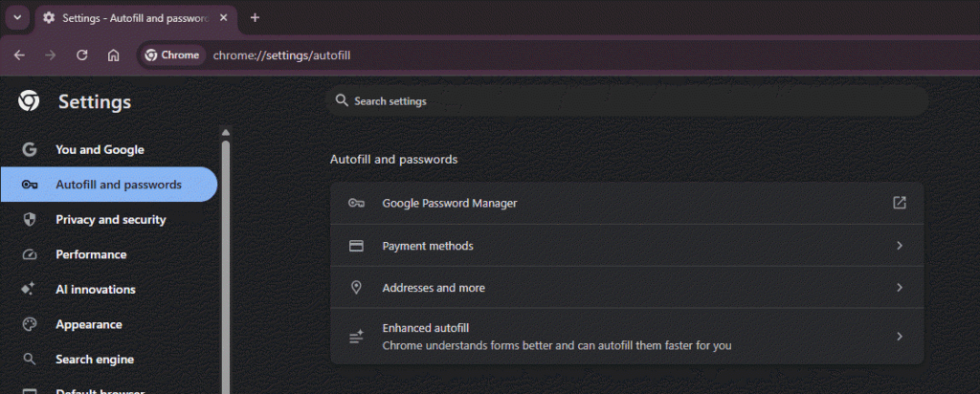Click the credit card Payment methods icon
Viewport: 980px width, 394px height.
pyautogui.click(x=356, y=246)
